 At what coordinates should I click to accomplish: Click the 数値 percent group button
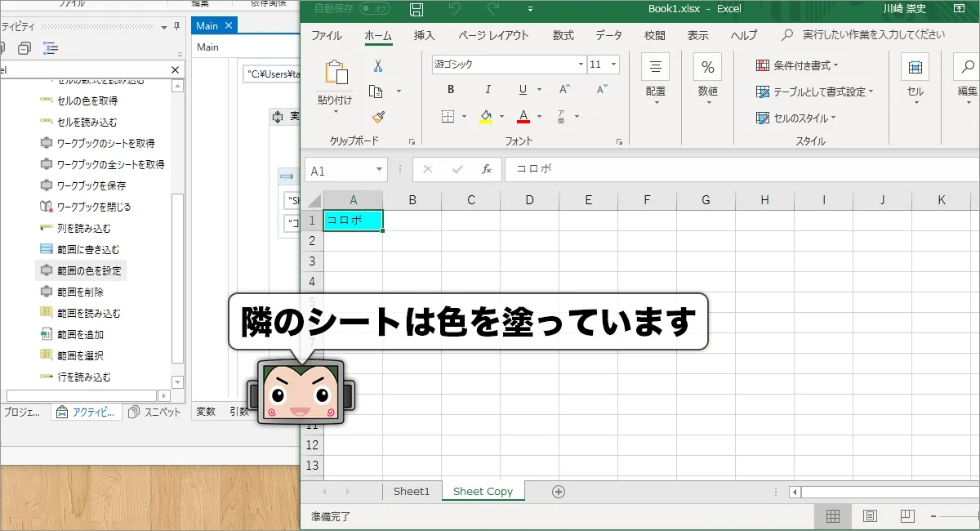(707, 79)
